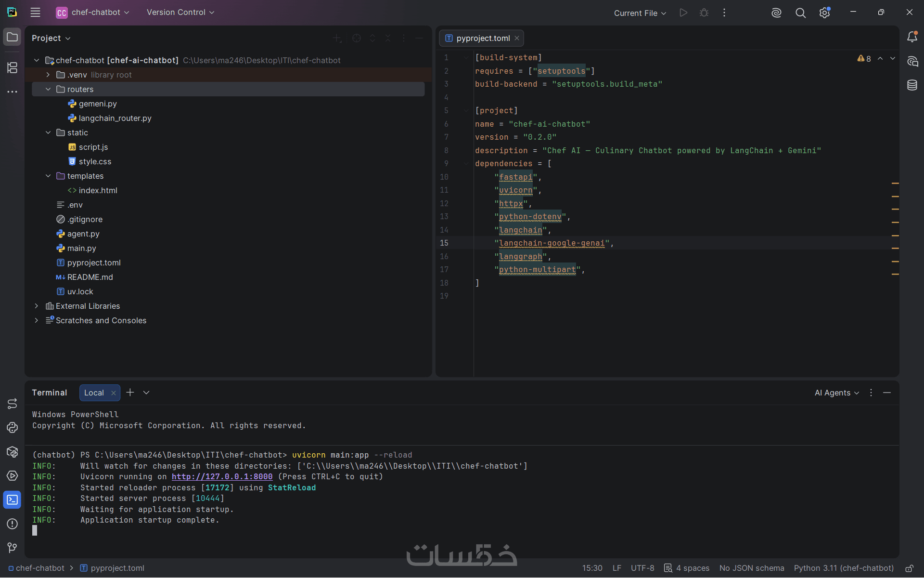The image size is (924, 578).
Task: Open the 15:30 line-column position widget
Action: pyautogui.click(x=592, y=568)
